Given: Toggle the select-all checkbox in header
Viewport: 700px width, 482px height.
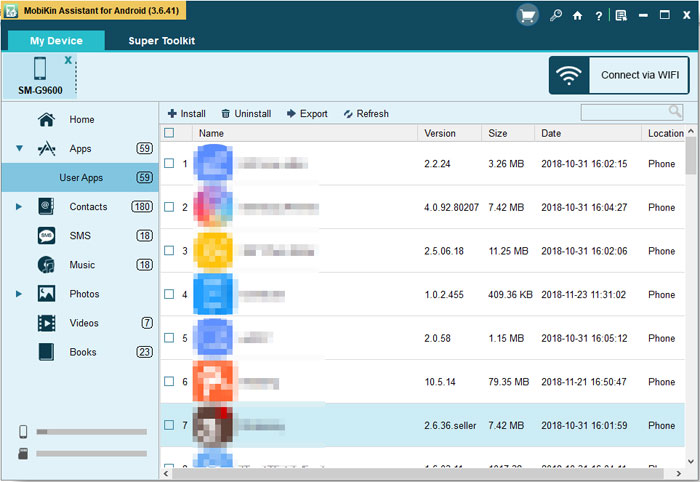Looking at the screenshot, I should click(169, 133).
